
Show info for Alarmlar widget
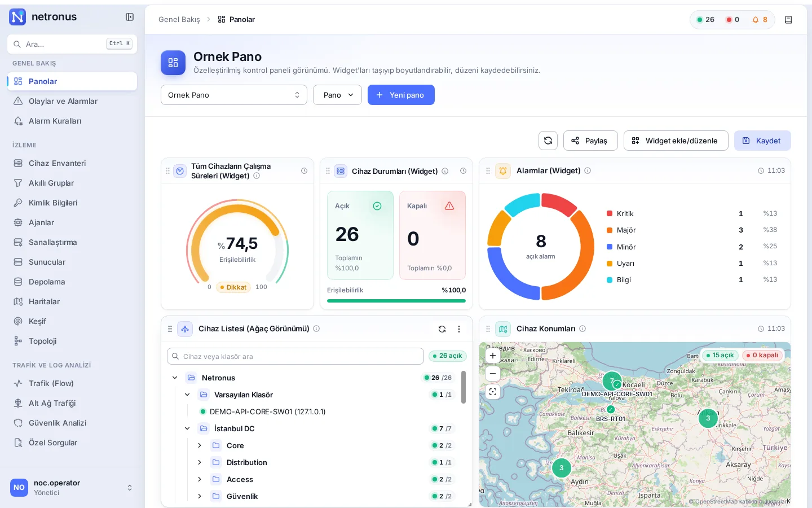pos(588,170)
